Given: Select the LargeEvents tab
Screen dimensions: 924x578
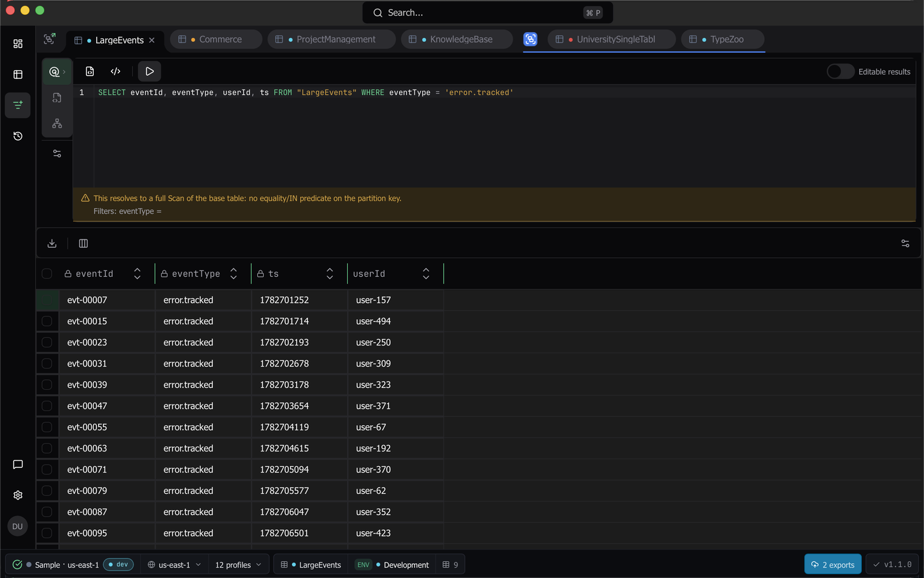Looking at the screenshot, I should tap(114, 40).
